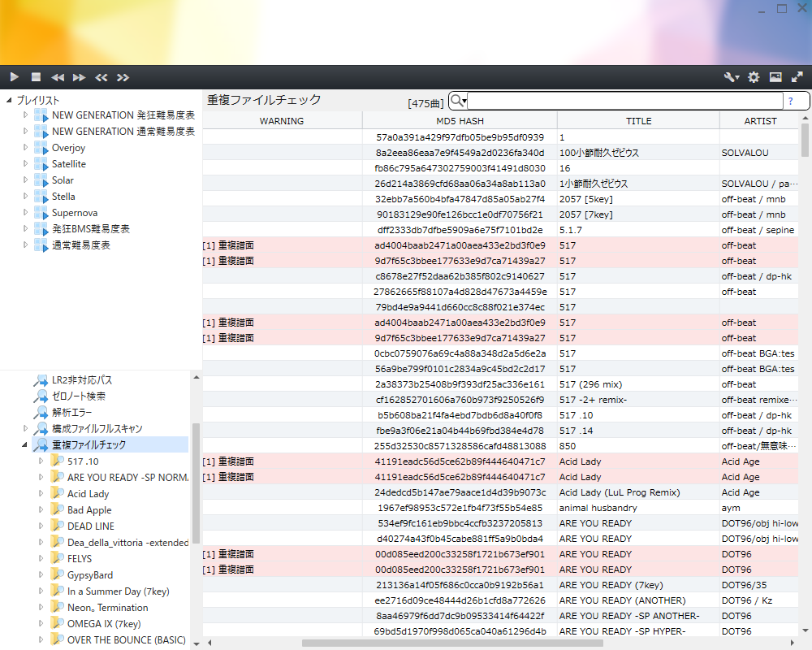Image resolution: width=812 pixels, height=650 pixels.
Task: Click the fast-forward button
Action: (80, 77)
